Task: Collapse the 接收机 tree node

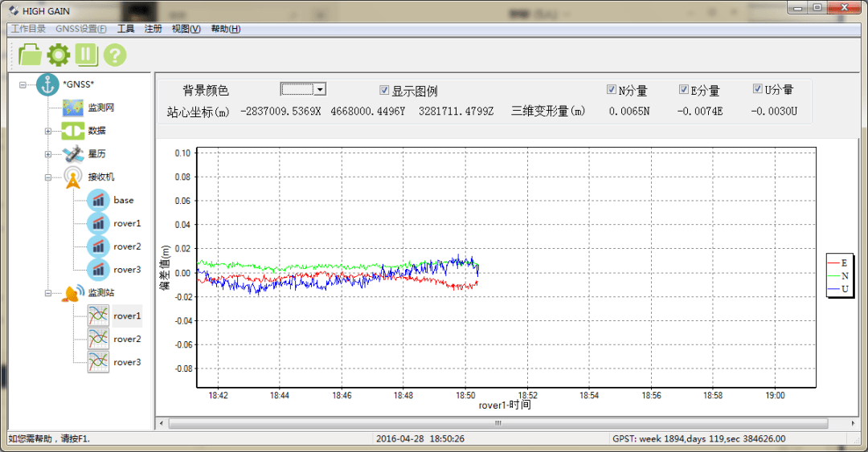Action: [x=48, y=177]
